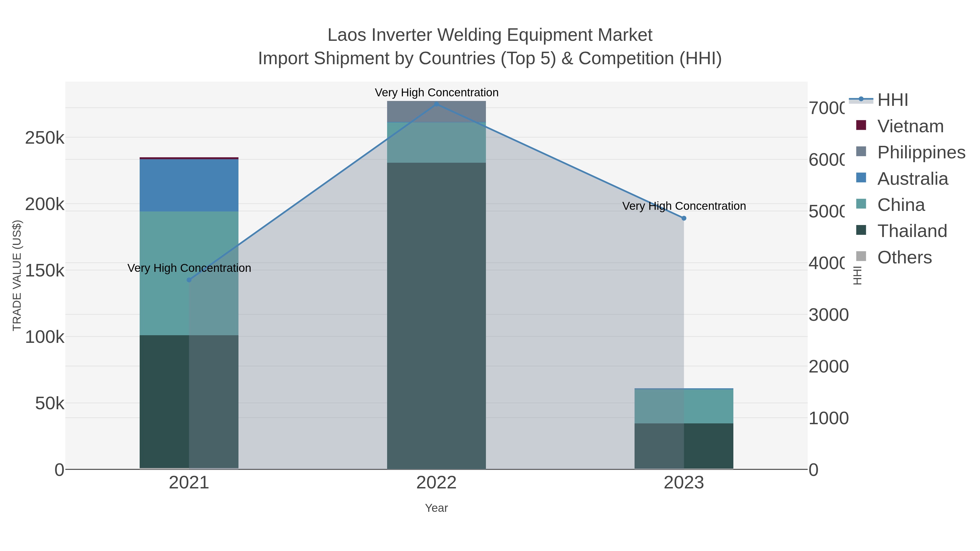Click the Thailand dark green swatch
980x551 pixels.
tap(861, 230)
